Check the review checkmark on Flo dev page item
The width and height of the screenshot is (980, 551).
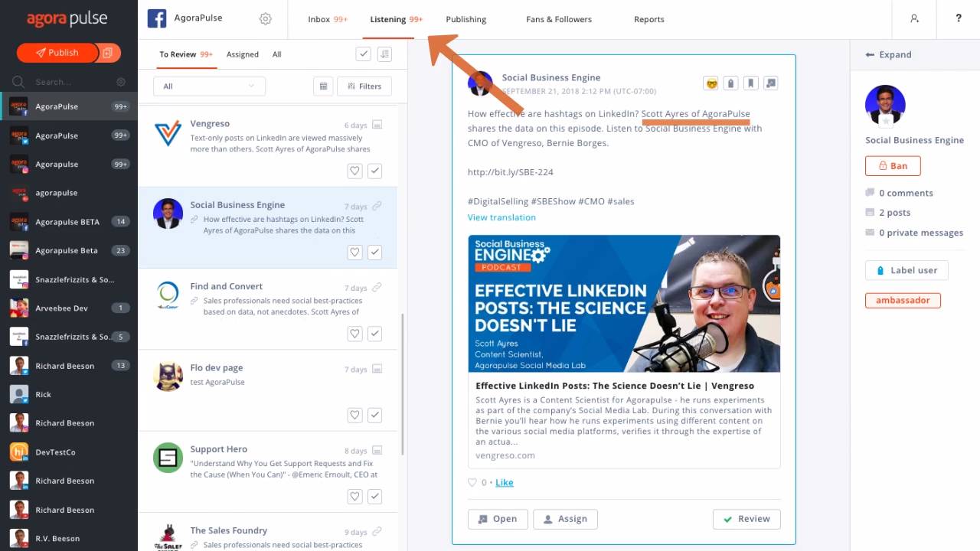pos(374,415)
